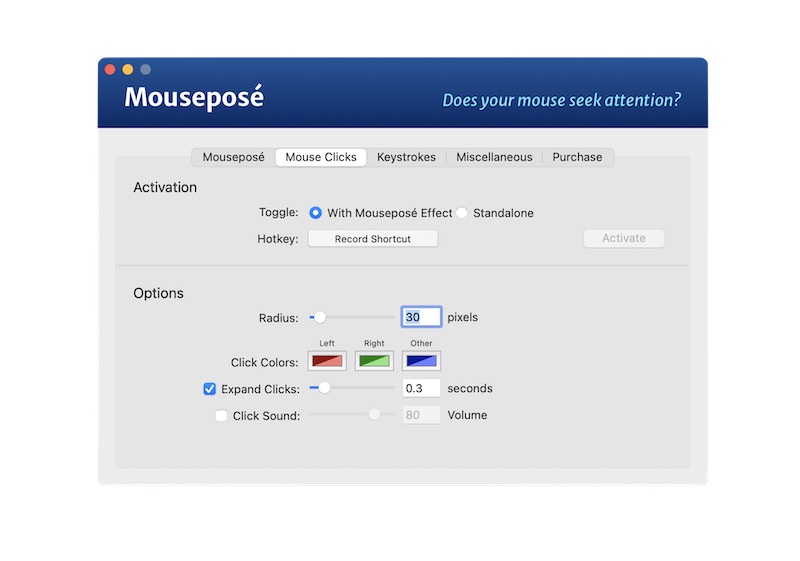Select the Mouse Clicks tab
This screenshot has height=561, width=800.
(320, 157)
